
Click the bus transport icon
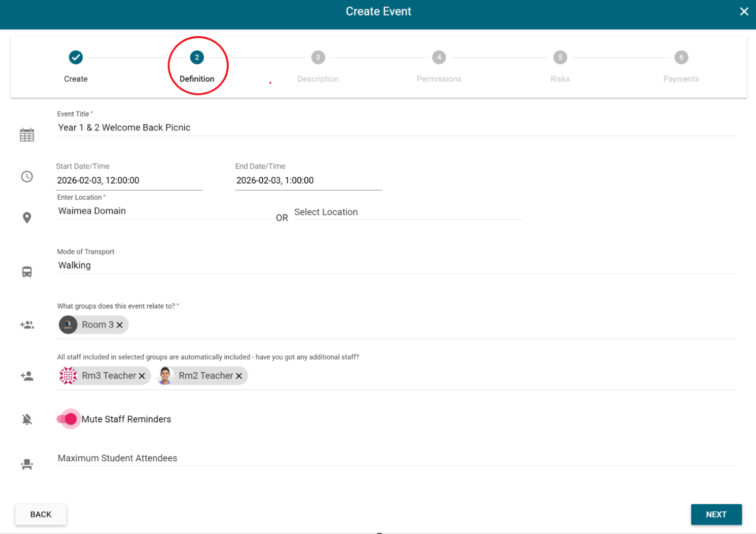[27, 272]
